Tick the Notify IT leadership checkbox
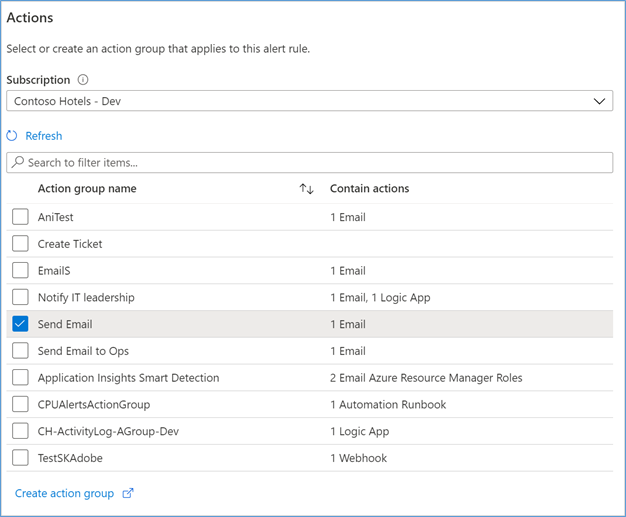The height and width of the screenshot is (517, 626). (x=20, y=297)
